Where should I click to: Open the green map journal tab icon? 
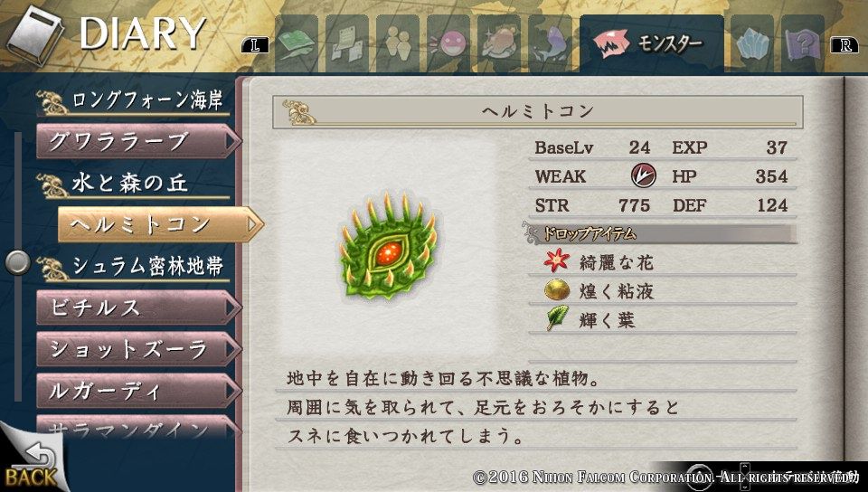[297, 43]
